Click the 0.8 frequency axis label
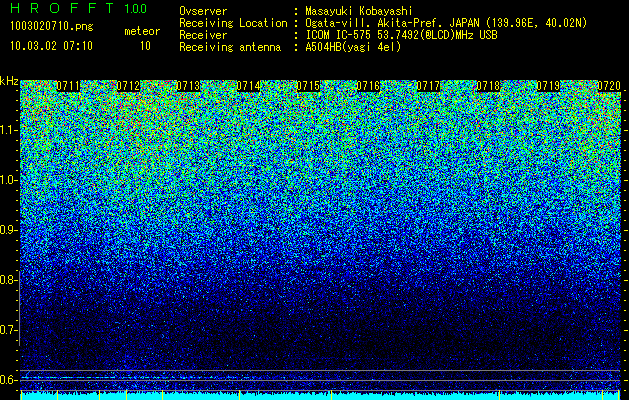 point(9,280)
